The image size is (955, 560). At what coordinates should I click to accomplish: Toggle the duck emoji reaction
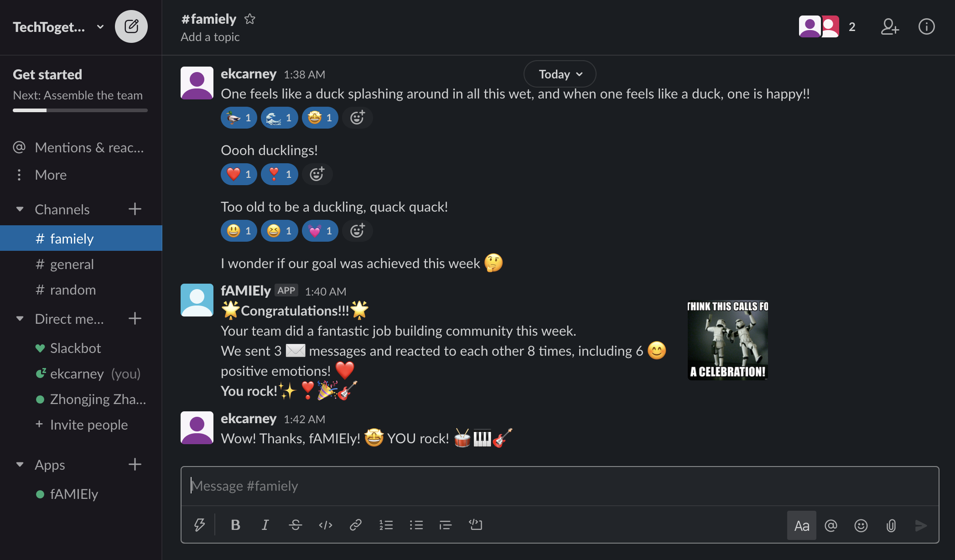[x=239, y=118]
